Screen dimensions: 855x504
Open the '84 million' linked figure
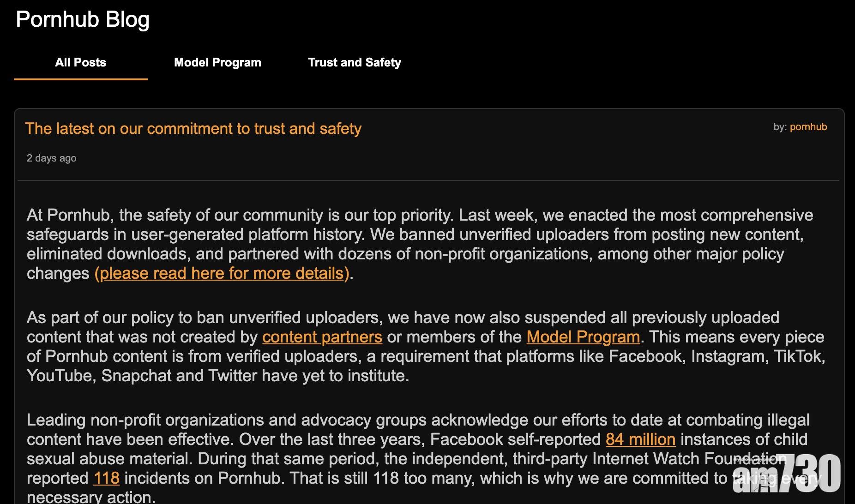[640, 439]
